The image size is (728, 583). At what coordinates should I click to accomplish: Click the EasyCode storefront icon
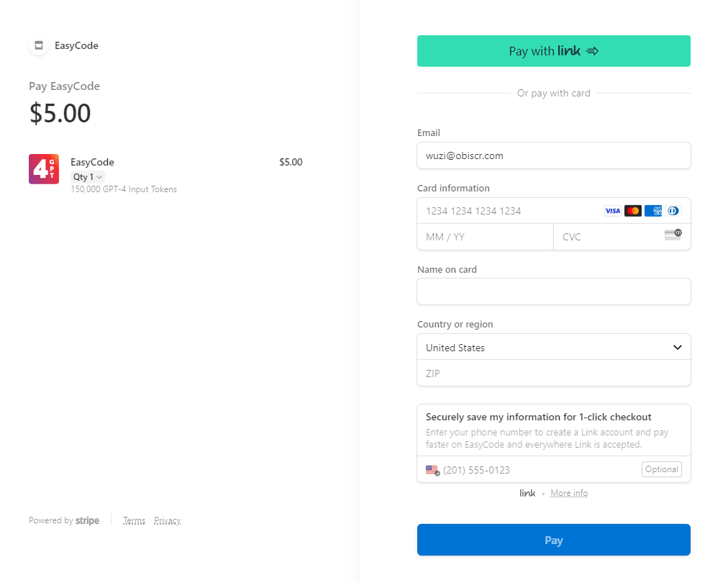(x=39, y=45)
